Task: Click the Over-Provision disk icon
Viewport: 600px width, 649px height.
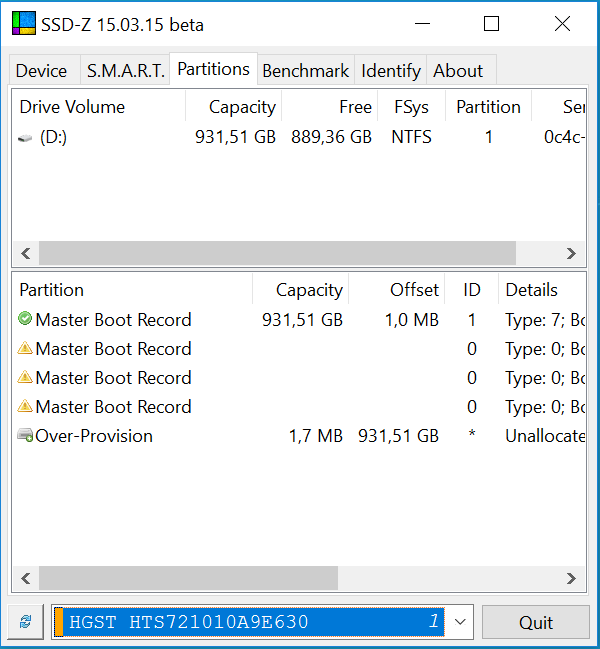Action: click(25, 435)
